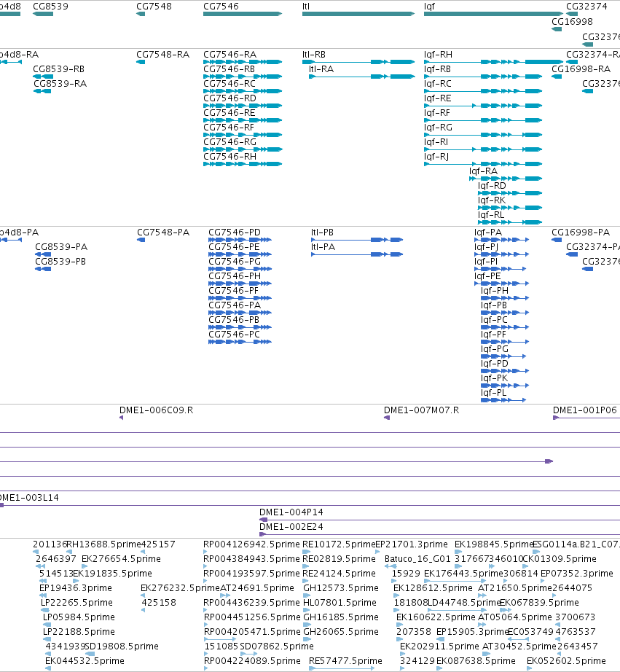620x672 pixels.
Task: Select EST LD44748.5prime
Action: [458, 610]
